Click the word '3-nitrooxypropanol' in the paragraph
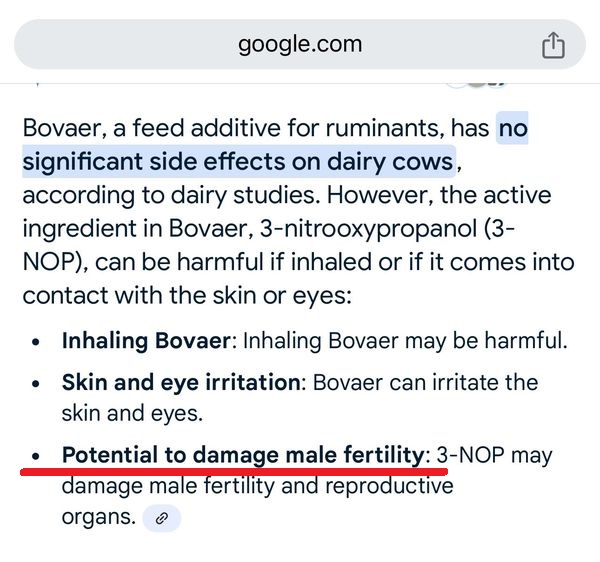600x562 pixels. [368, 229]
